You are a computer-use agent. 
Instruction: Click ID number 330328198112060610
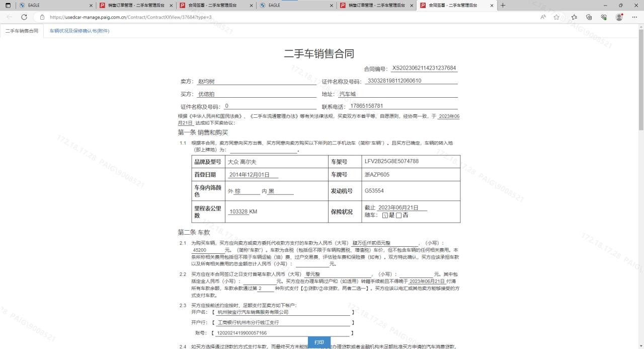394,81
